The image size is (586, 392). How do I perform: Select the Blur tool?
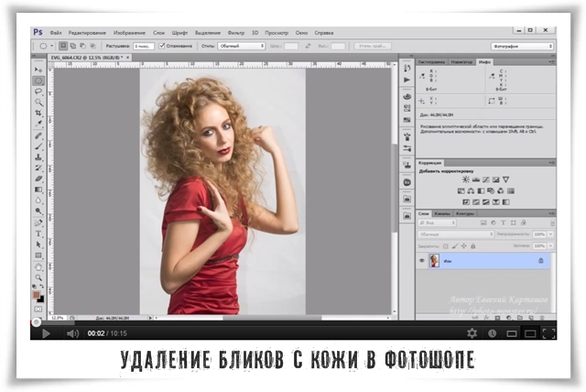coord(38,201)
